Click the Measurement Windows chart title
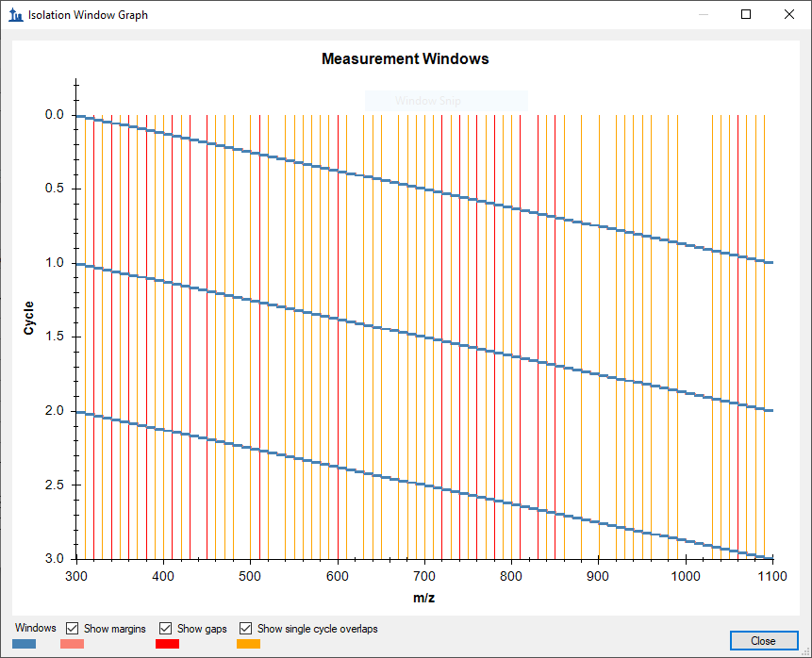812x658 pixels. click(x=405, y=58)
